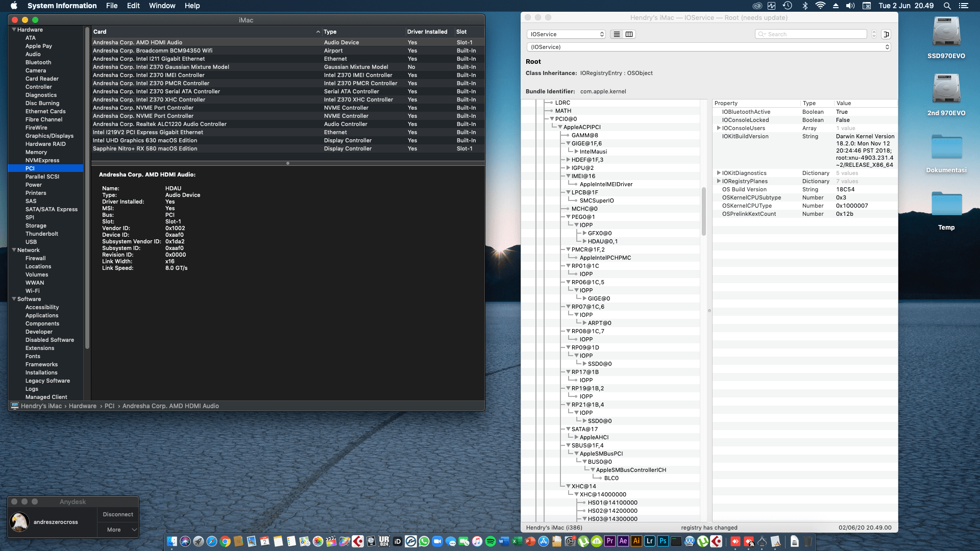Screen dimensions: 980x551
Task: Expand the IOKitDiagnostics property row
Action: pyautogui.click(x=719, y=173)
